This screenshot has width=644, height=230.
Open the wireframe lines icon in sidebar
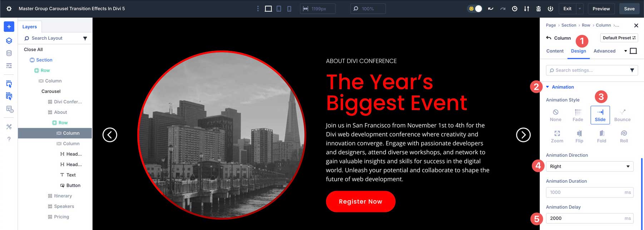pyautogui.click(x=9, y=66)
